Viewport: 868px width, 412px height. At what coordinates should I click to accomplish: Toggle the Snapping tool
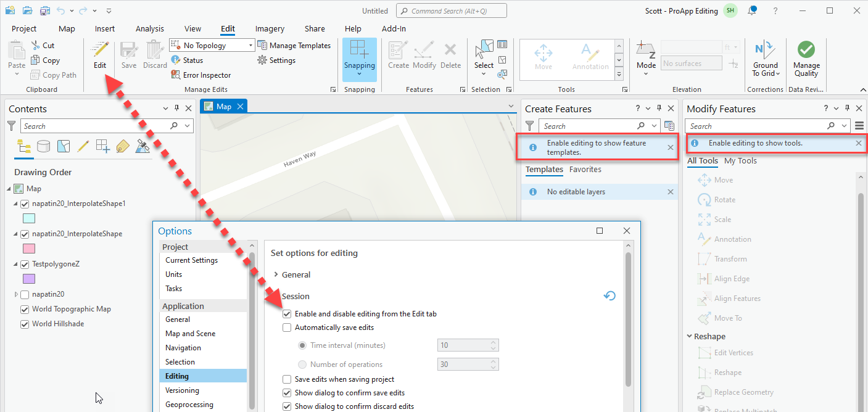pyautogui.click(x=359, y=59)
